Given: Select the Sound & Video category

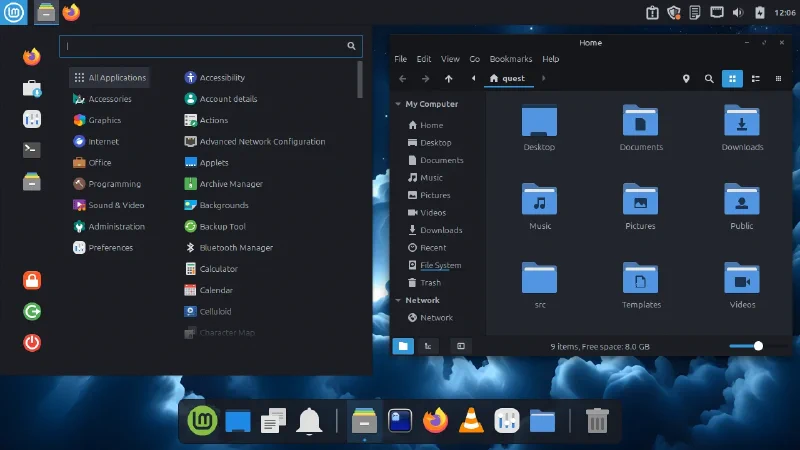Looking at the screenshot, I should click(109, 205).
